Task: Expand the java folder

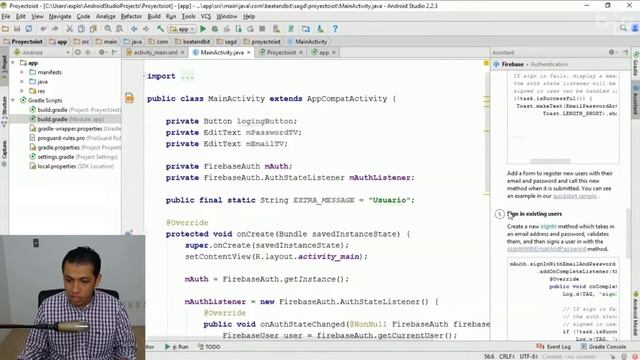Action: point(22,82)
